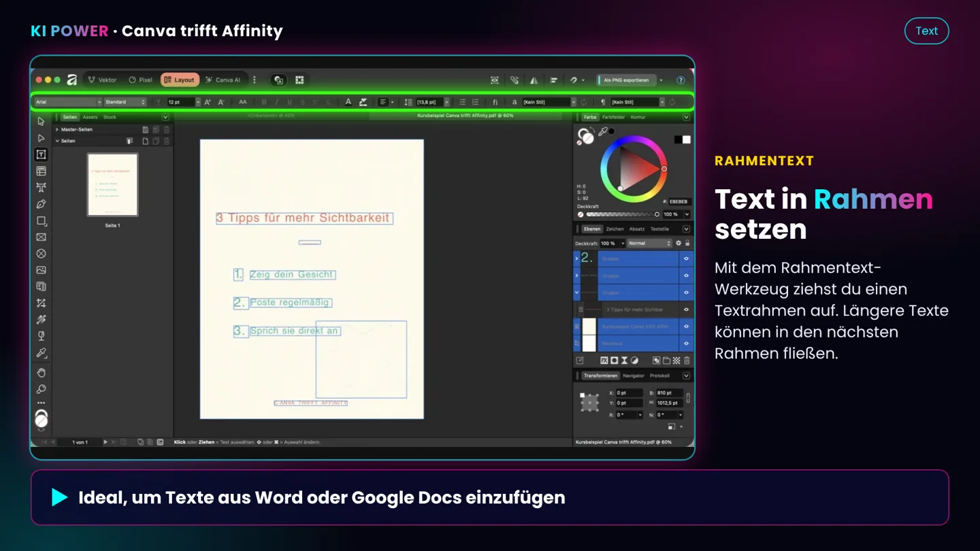This screenshot has height=551, width=980.
Task: Click Als PNG exportieren button
Action: (626, 80)
